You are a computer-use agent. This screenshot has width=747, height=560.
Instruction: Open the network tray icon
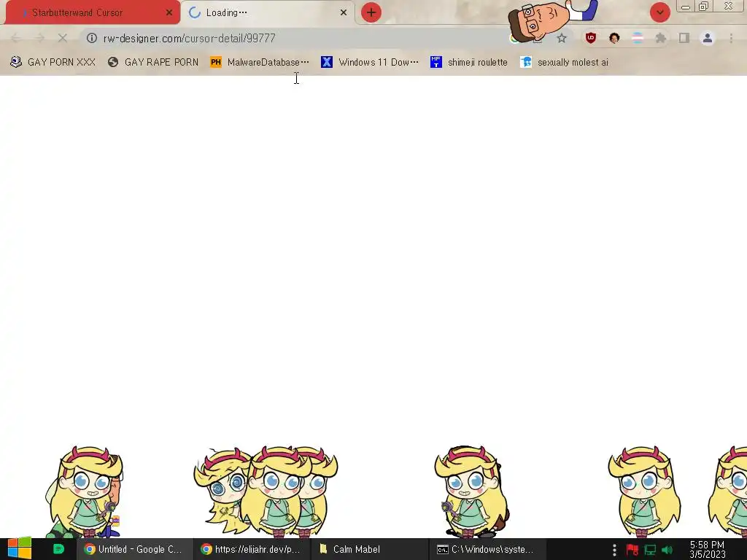pyautogui.click(x=650, y=550)
